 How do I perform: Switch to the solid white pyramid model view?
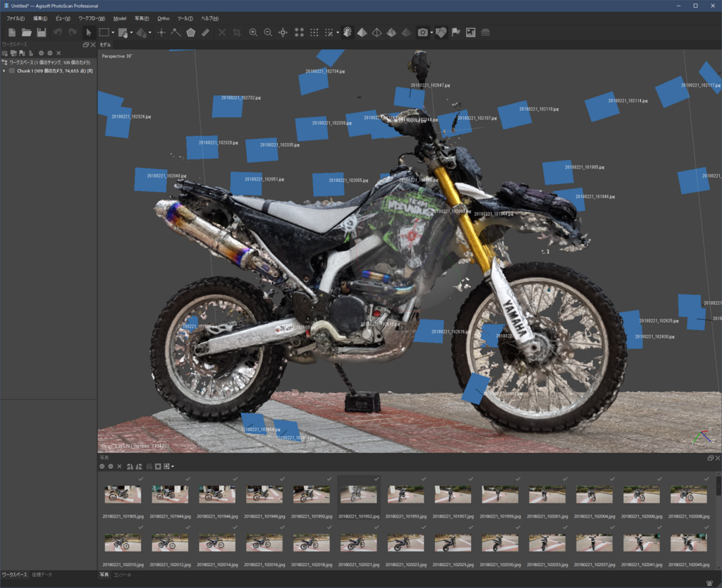(362, 32)
